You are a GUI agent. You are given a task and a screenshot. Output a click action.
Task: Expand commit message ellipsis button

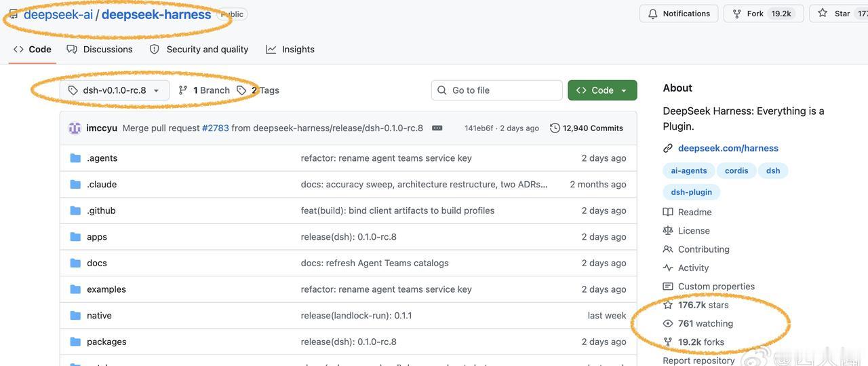(437, 128)
